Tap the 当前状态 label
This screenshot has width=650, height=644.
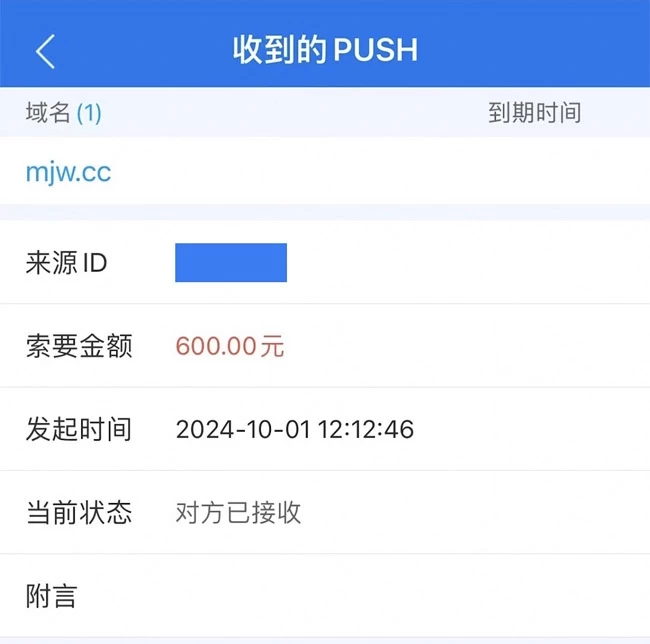tap(79, 513)
